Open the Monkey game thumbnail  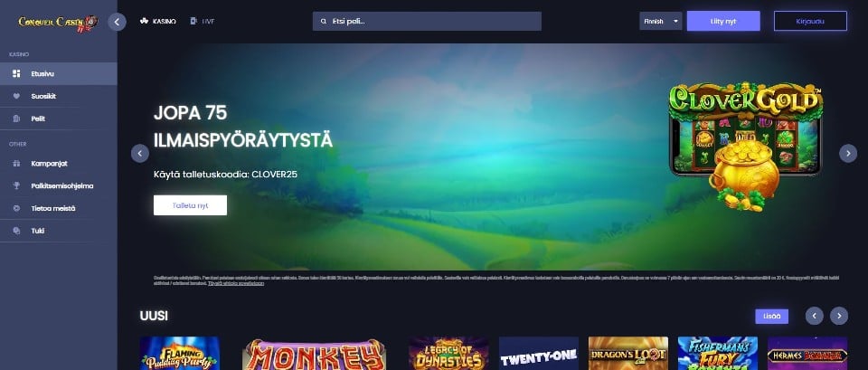(x=315, y=354)
